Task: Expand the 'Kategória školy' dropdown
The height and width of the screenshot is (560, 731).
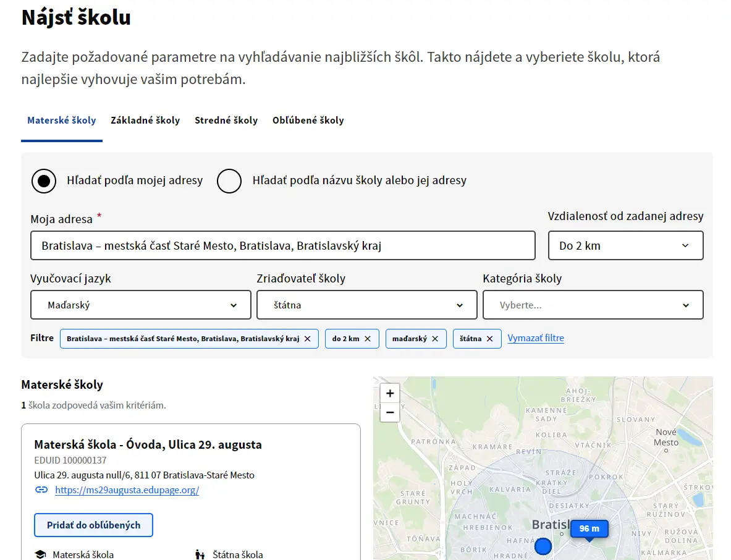Action: [593, 305]
